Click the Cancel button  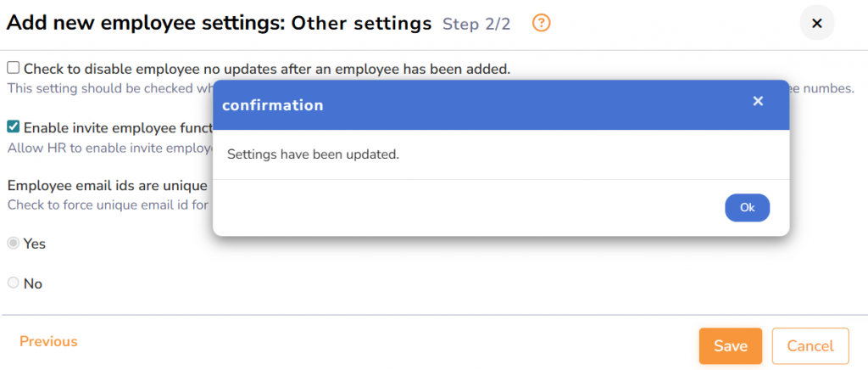click(x=810, y=345)
